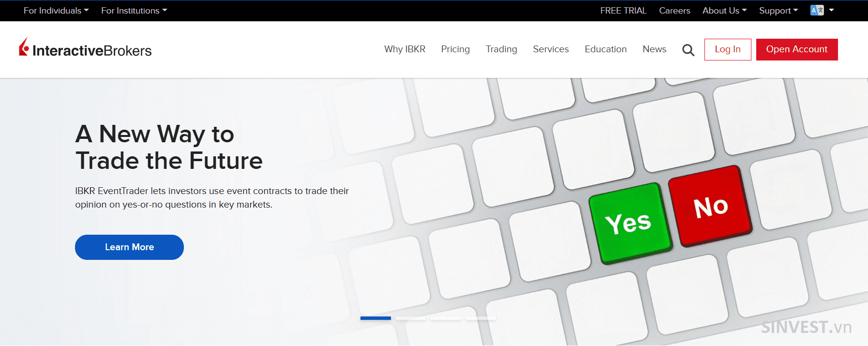Click the red Open Account button
868x346 pixels.
(x=797, y=49)
